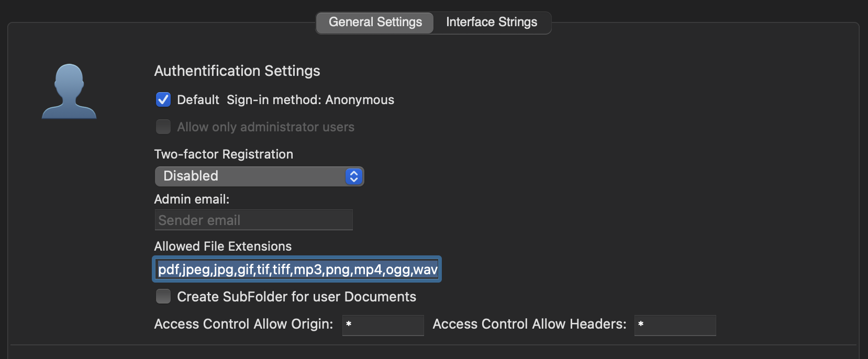This screenshot has height=359, width=868.
Task: Click the Access Control Allow Origin field
Action: (x=383, y=325)
